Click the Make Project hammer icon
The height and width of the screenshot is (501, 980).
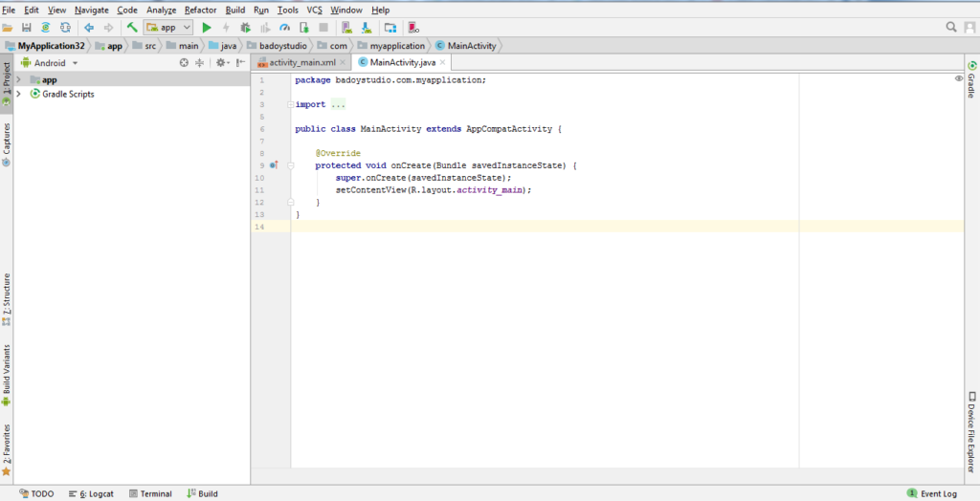132,28
